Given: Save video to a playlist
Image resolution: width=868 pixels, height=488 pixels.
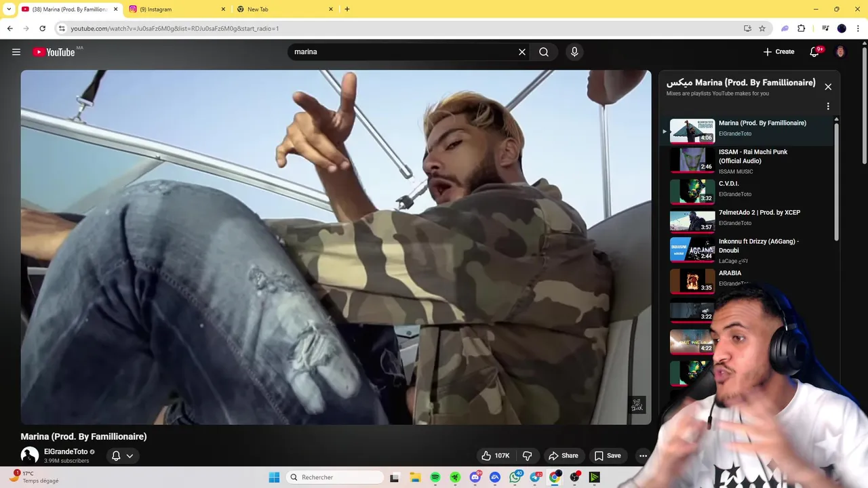Looking at the screenshot, I should click(x=608, y=455).
